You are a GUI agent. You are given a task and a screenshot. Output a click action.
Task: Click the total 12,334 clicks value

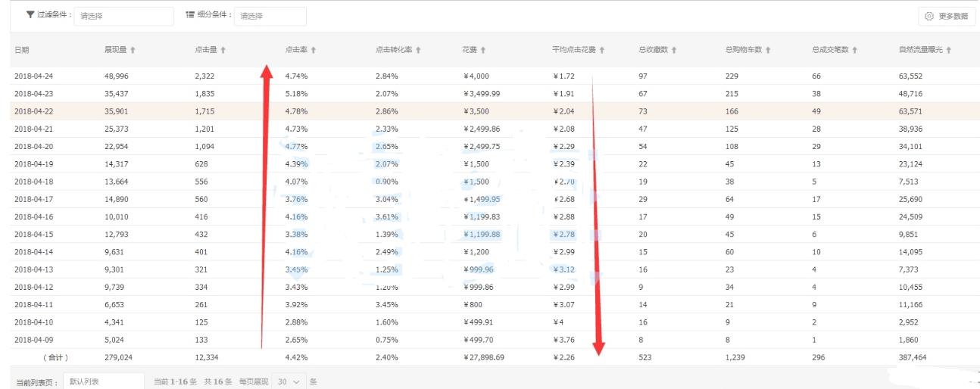208,357
